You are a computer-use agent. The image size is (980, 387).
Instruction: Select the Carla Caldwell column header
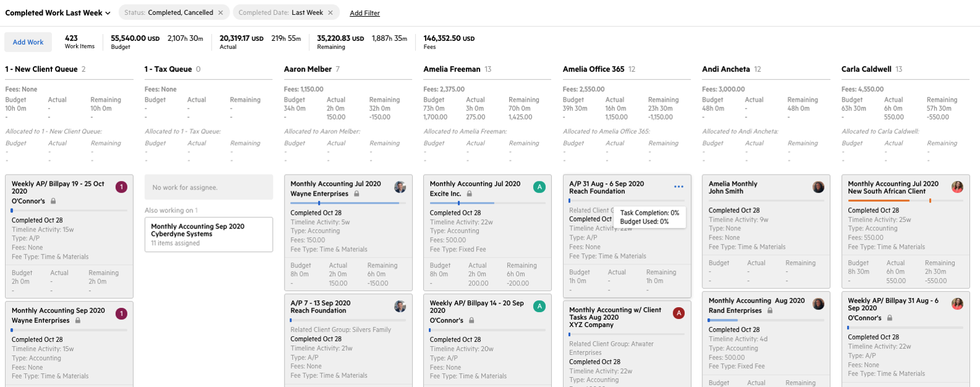(x=866, y=69)
